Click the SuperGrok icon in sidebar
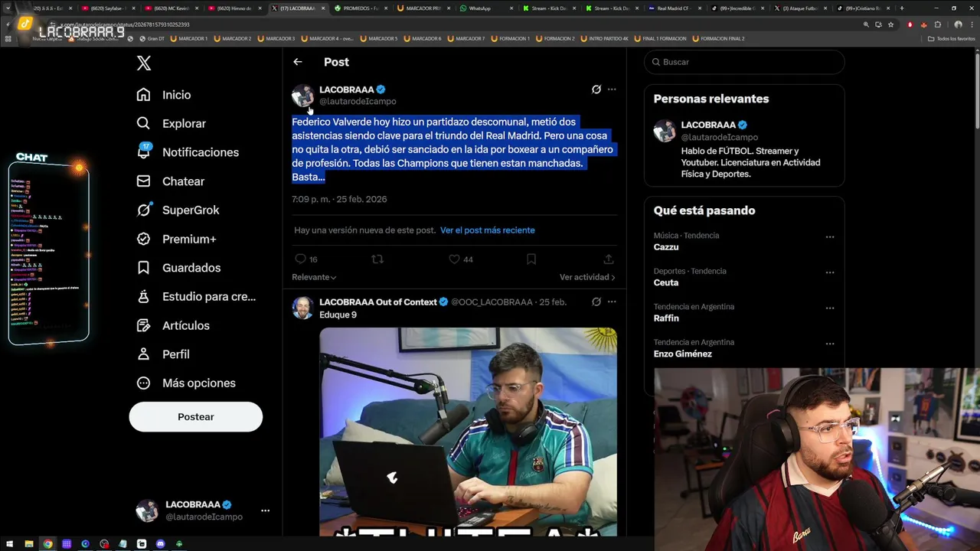 pos(143,210)
